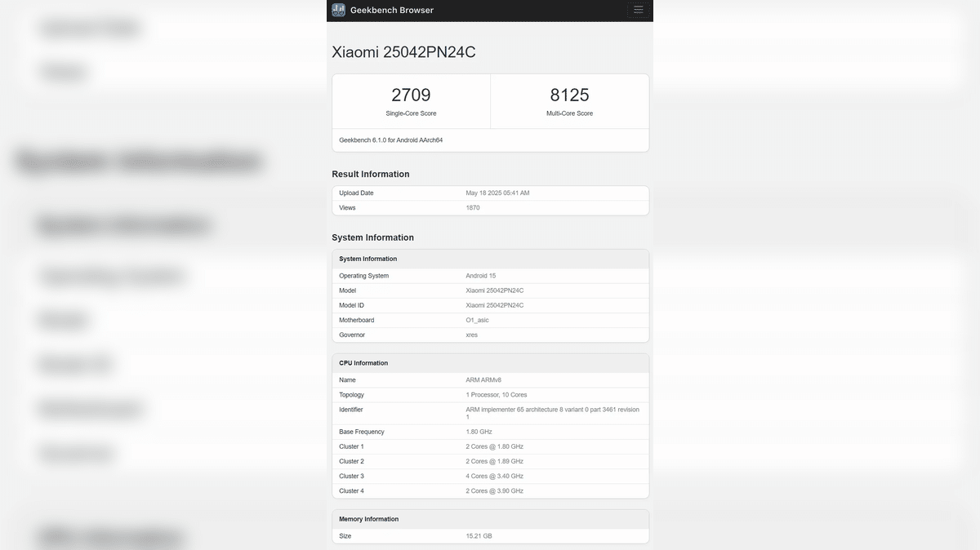
Task: Click the Xiaomi 25042PN24C page title
Action: pos(403,52)
